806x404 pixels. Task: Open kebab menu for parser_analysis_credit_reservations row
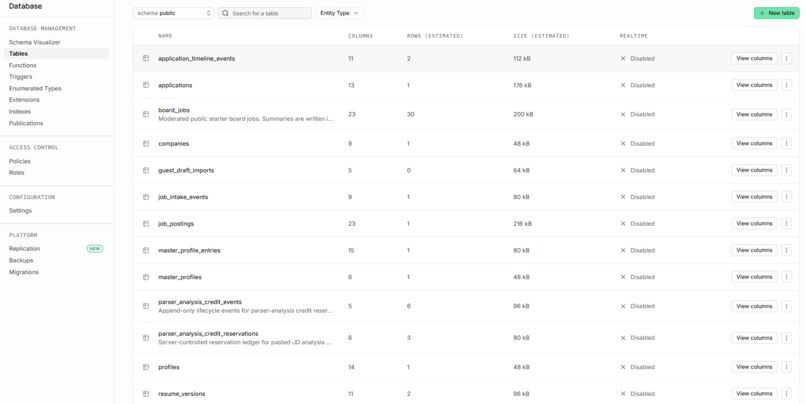click(786, 338)
